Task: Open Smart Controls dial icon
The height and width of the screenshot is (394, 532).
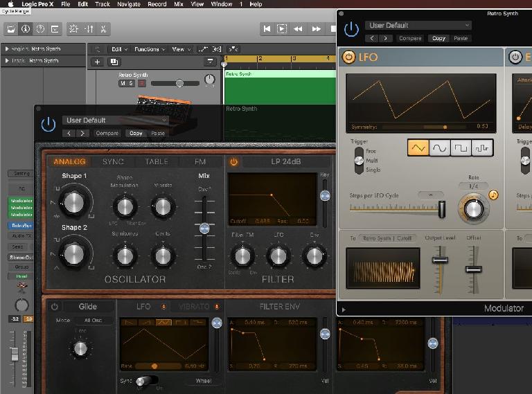Action: (73, 29)
